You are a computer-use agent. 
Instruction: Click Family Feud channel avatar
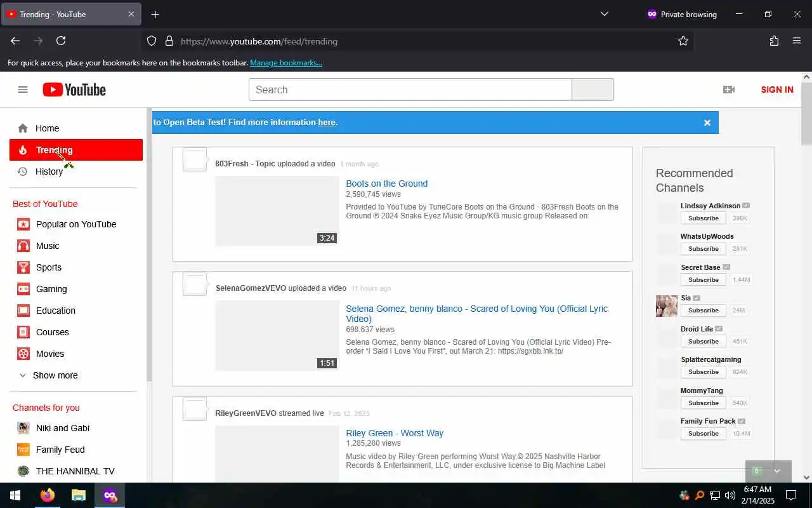tap(23, 450)
